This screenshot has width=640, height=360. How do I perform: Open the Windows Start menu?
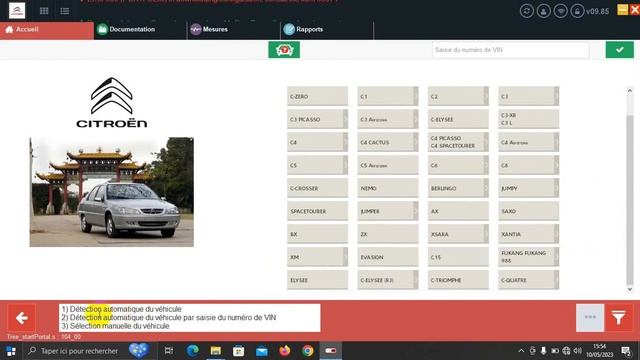[11, 351]
